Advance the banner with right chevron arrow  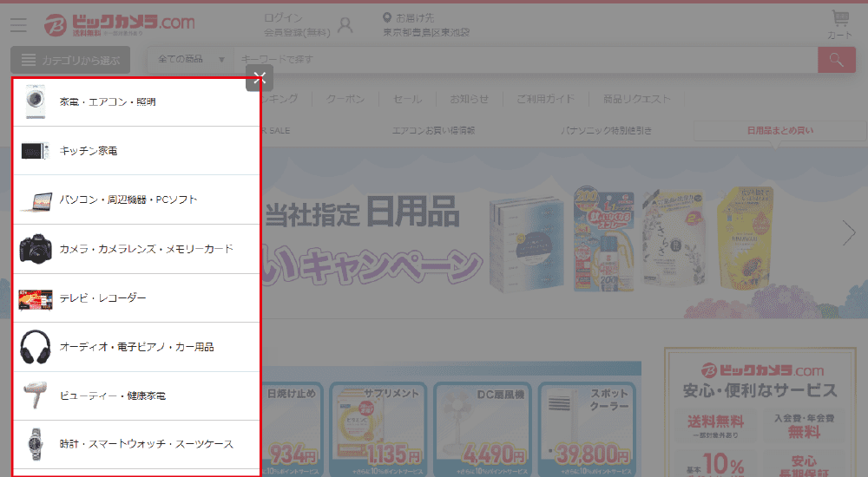tap(849, 233)
